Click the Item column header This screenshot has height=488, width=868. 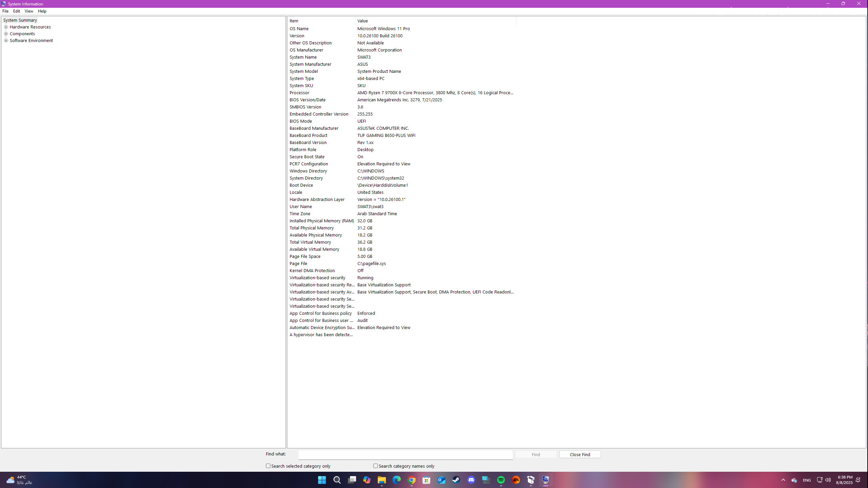(321, 21)
